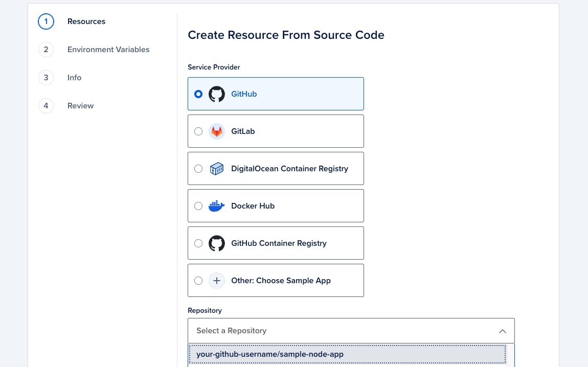Click the GitLab fox logo icon

click(x=217, y=131)
